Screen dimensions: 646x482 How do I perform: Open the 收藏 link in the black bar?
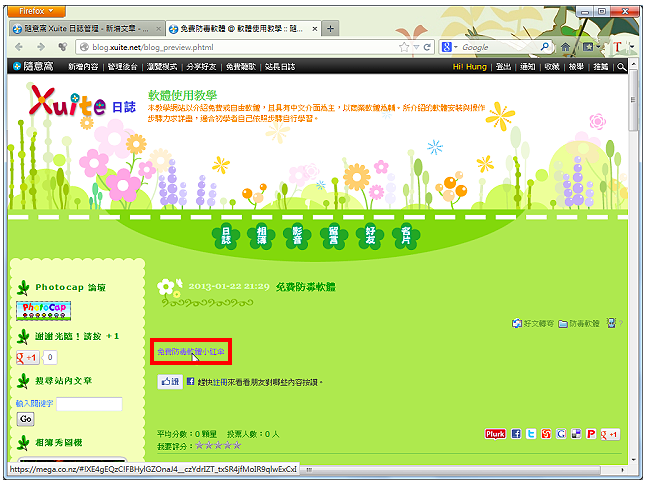click(x=552, y=67)
